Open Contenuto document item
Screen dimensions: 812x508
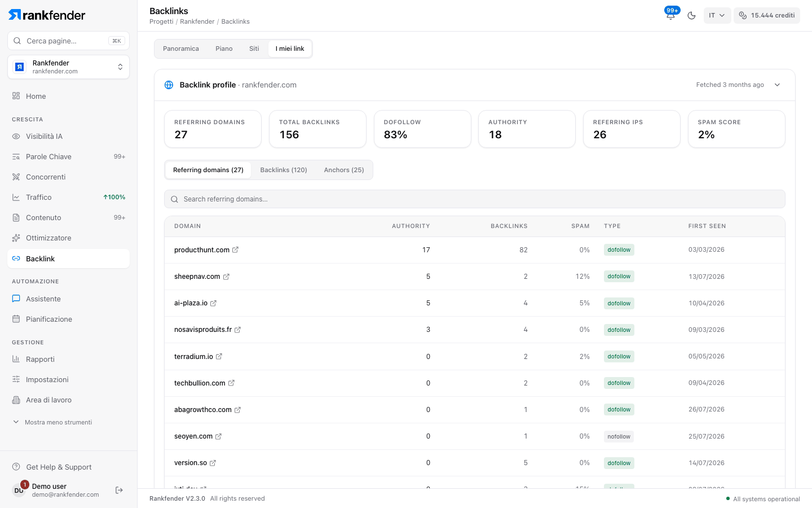[x=69, y=218]
